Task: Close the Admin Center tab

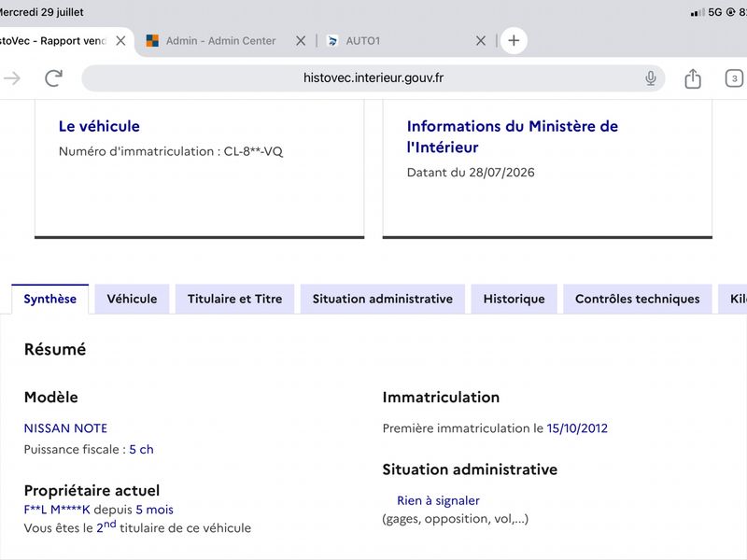Action: tap(301, 41)
